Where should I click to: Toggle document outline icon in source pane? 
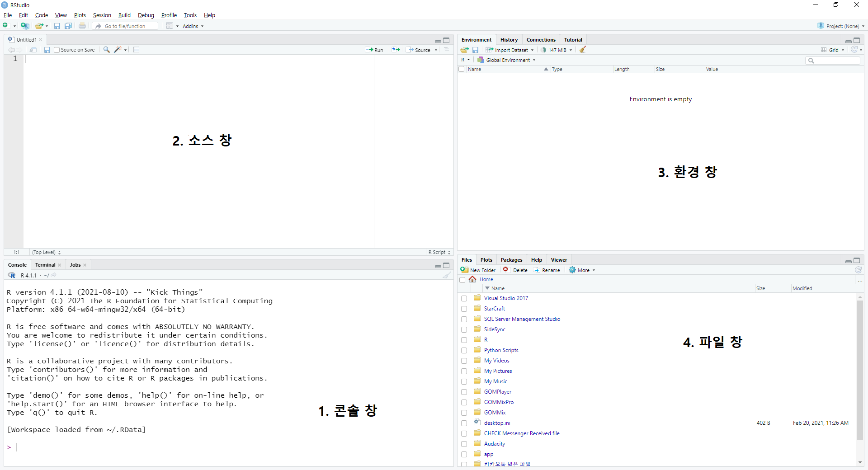click(446, 50)
